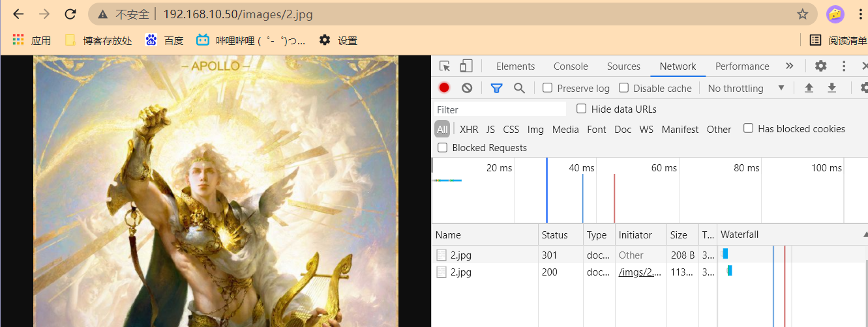Select the All filter type
The height and width of the screenshot is (327, 868).
(x=442, y=129)
